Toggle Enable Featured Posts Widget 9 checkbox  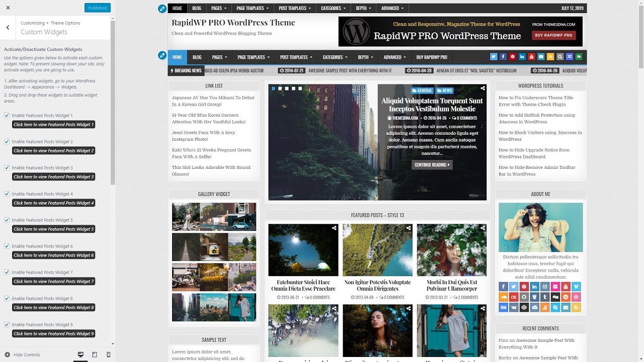[x=7, y=324]
